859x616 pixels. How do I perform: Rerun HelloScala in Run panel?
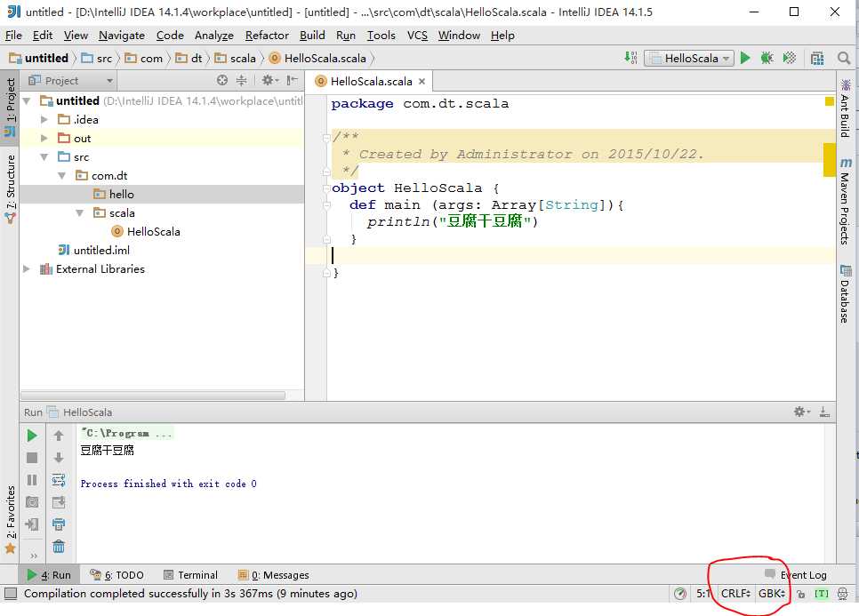point(32,436)
